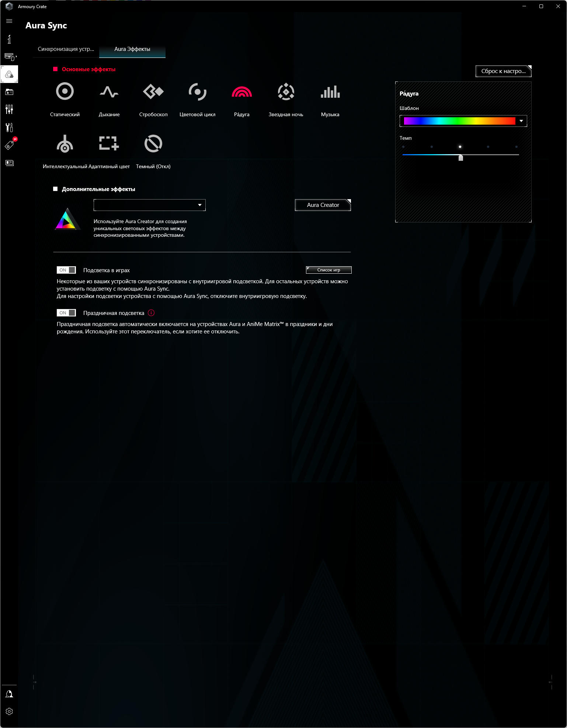
Task: Switch to the Aura Эффекты tab
Action: click(132, 49)
